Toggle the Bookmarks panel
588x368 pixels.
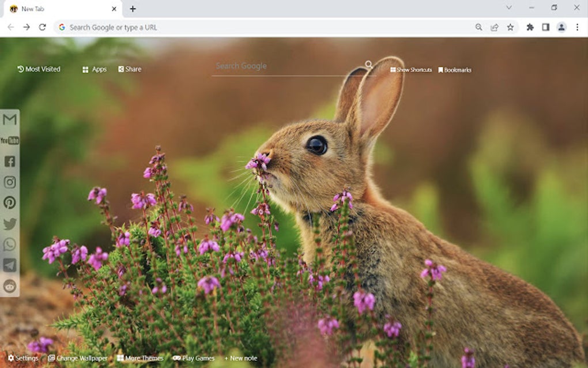455,69
